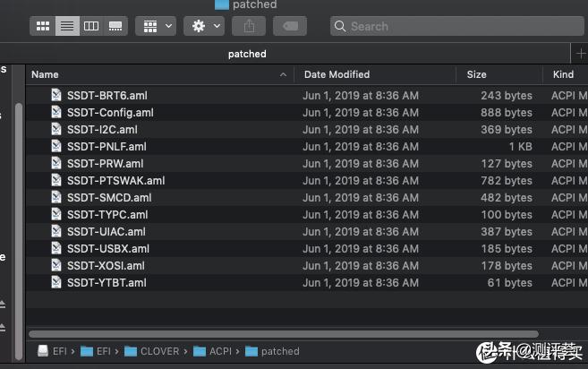The image size is (588, 369).
Task: Select the SSDT-BRT6.aml file icon
Action: 56,96
